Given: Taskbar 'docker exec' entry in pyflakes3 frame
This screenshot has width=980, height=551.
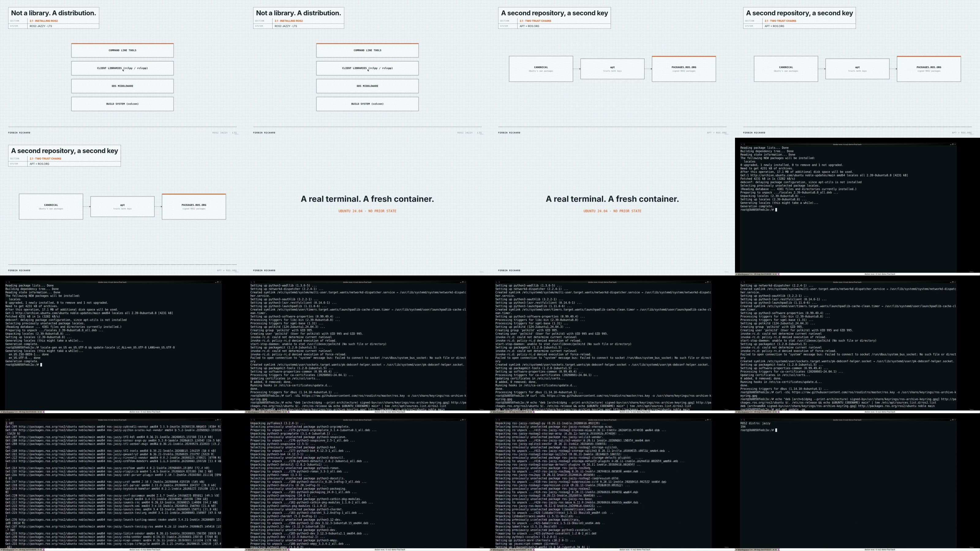Looking at the screenshot, I should pos(390,550).
